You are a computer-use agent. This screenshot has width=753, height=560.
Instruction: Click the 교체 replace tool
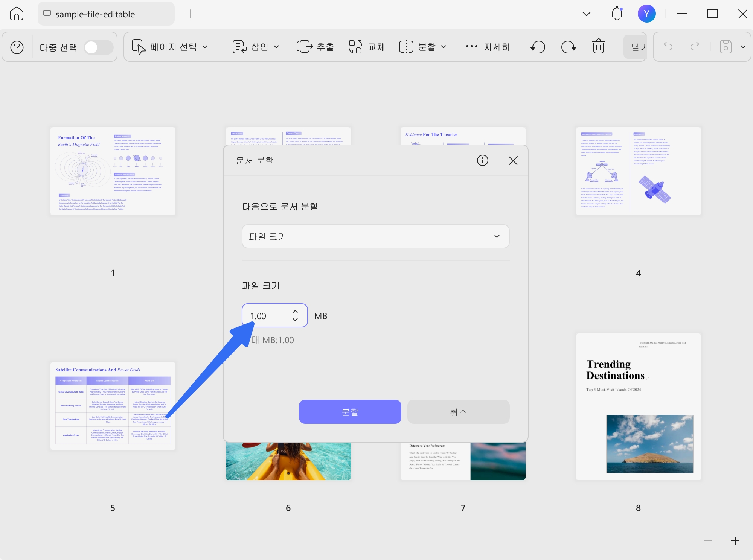click(367, 47)
